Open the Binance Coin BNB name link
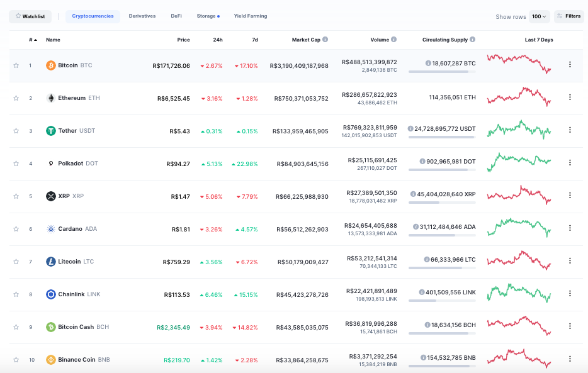The height and width of the screenshot is (373, 588). click(x=84, y=360)
